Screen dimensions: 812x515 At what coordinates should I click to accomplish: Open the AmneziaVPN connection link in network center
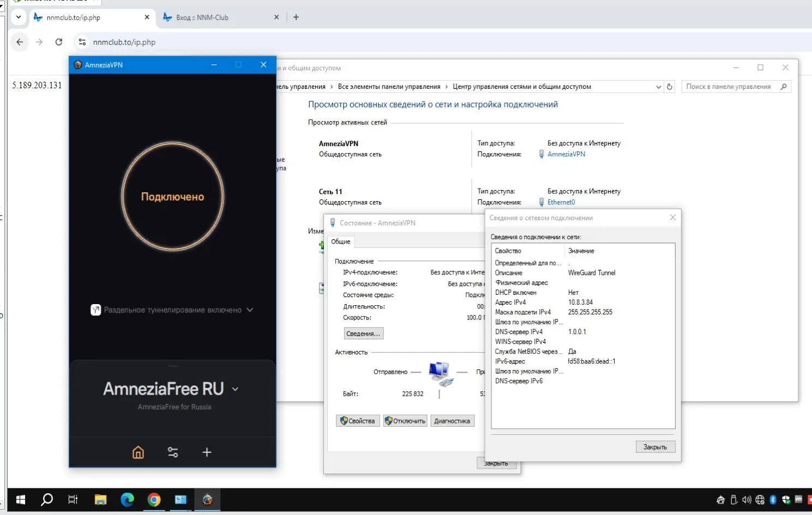pos(566,154)
